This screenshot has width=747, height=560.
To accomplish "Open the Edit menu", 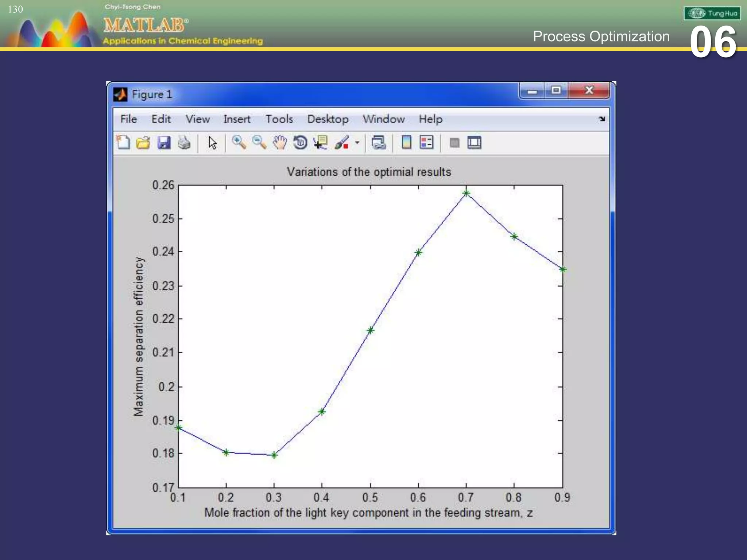I will click(161, 119).
